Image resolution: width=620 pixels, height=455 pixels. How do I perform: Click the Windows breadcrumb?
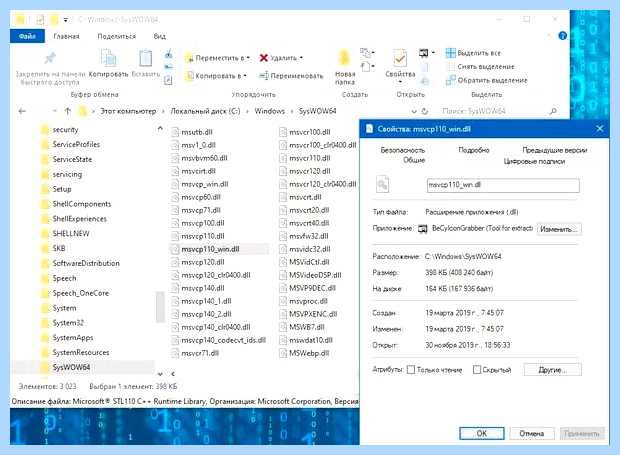tap(269, 111)
